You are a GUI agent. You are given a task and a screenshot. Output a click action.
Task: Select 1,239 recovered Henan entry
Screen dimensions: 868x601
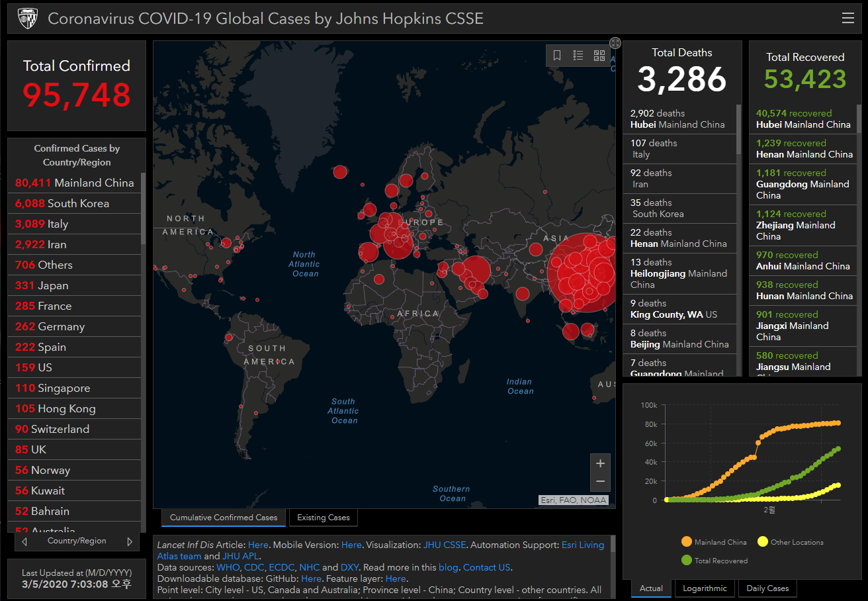[x=803, y=149]
